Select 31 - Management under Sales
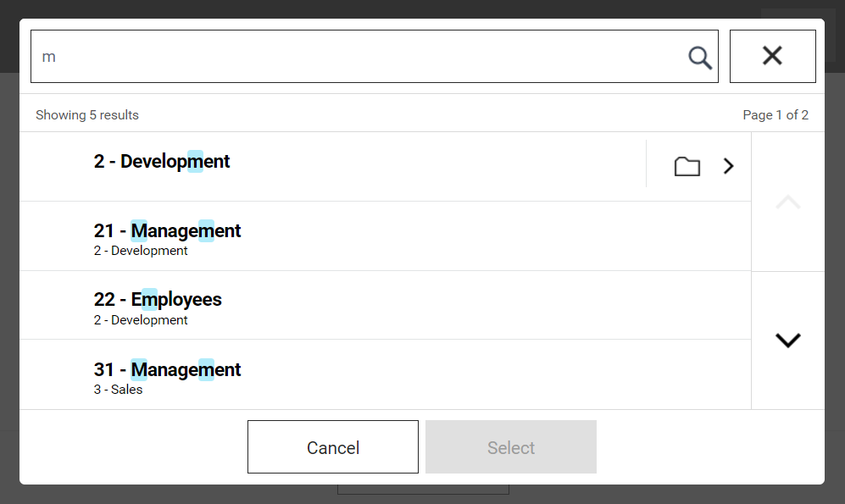845x504 pixels. (x=386, y=374)
